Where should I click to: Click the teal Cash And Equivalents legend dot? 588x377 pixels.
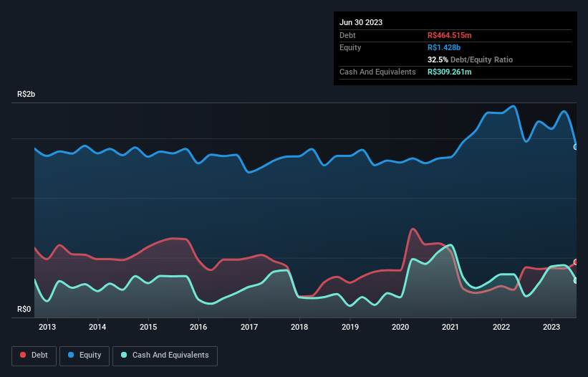click(x=124, y=355)
